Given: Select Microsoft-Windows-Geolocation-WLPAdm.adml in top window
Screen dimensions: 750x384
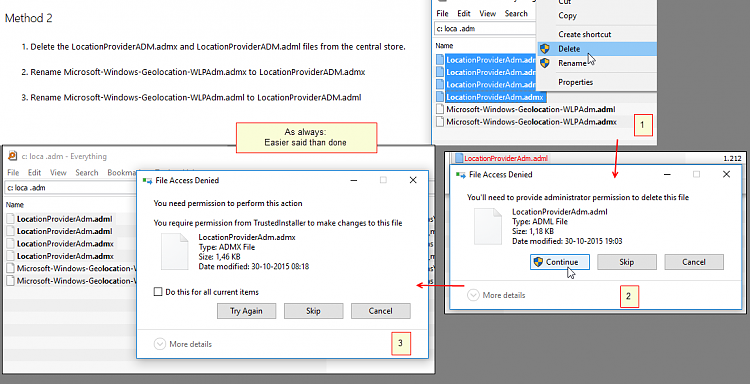Looking at the screenshot, I should pyautogui.click(x=530, y=109).
